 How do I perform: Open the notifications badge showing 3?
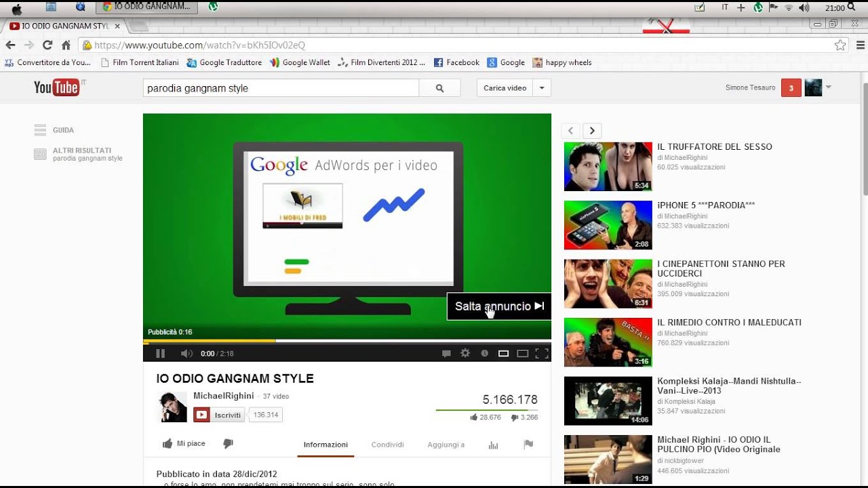point(791,88)
